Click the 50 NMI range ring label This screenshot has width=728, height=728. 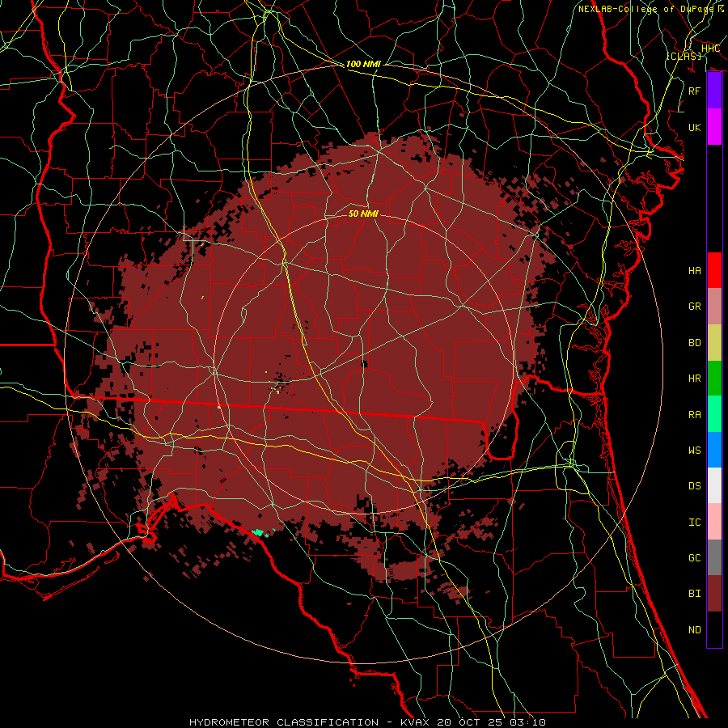tap(363, 214)
